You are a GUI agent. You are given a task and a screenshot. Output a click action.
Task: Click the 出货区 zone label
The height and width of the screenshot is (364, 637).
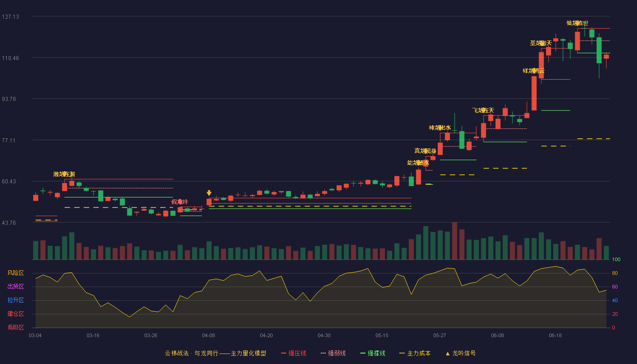coord(15,287)
